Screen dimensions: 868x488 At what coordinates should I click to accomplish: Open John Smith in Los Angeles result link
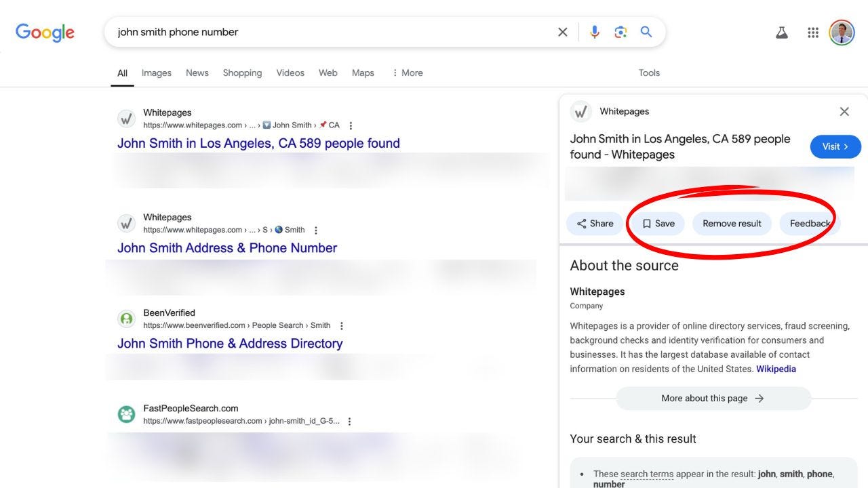(258, 143)
